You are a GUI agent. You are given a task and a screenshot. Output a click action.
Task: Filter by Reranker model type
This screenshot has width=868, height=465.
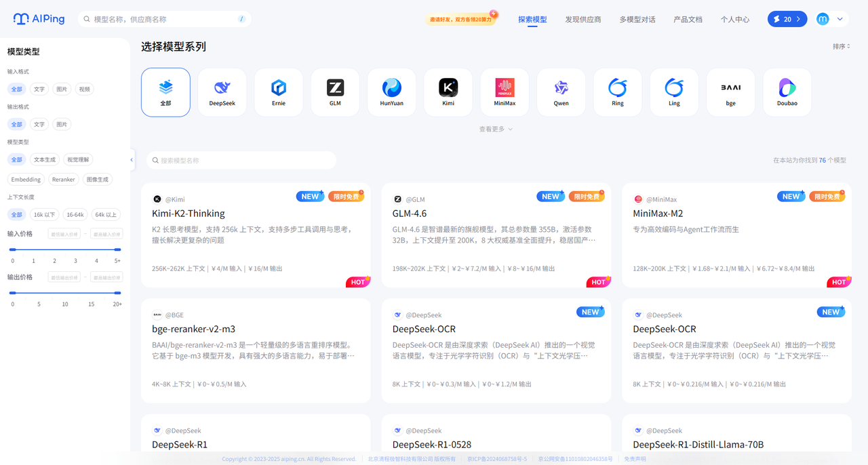[x=64, y=180]
